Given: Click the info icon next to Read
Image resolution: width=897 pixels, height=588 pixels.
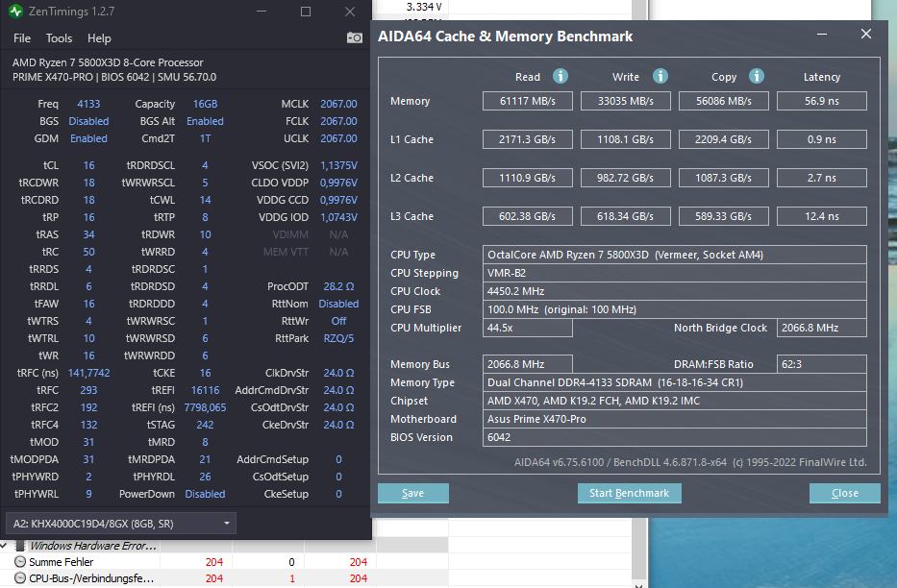Looking at the screenshot, I should point(561,76).
